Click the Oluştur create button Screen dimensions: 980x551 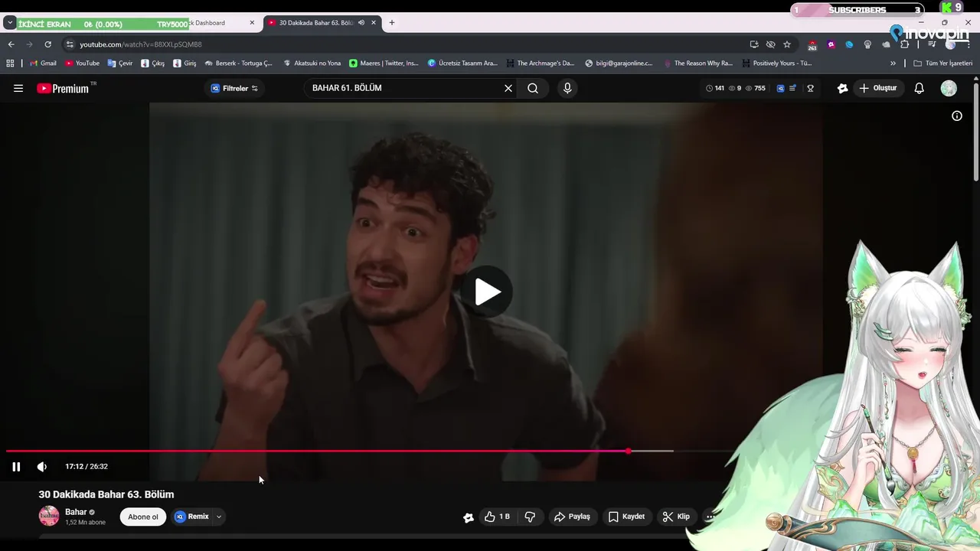(877, 88)
